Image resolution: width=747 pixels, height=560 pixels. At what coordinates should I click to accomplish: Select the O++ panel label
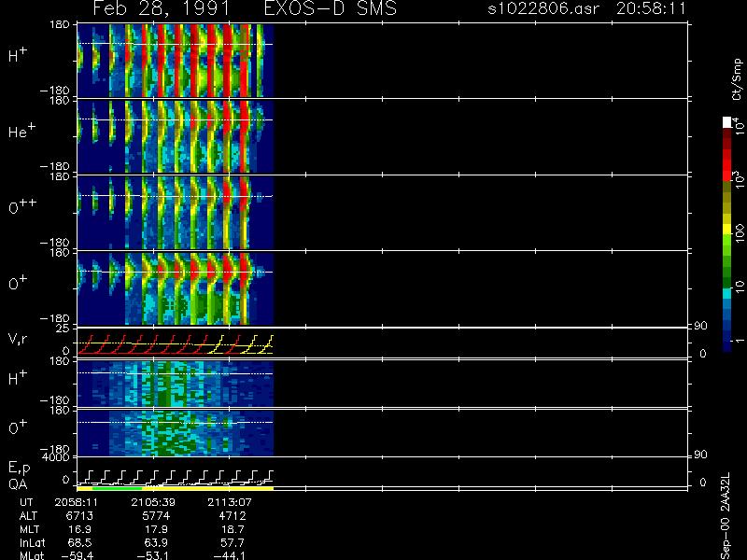coord(22,206)
